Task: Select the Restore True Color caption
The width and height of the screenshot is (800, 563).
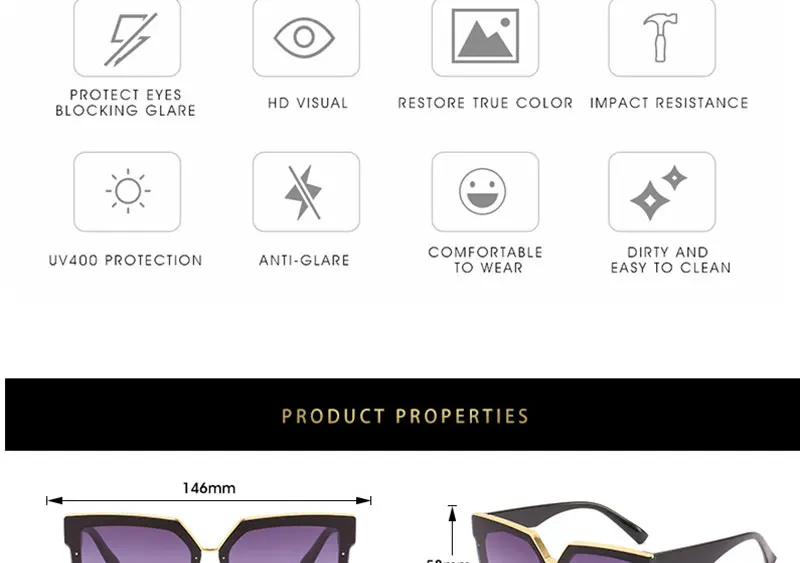Action: (x=485, y=103)
